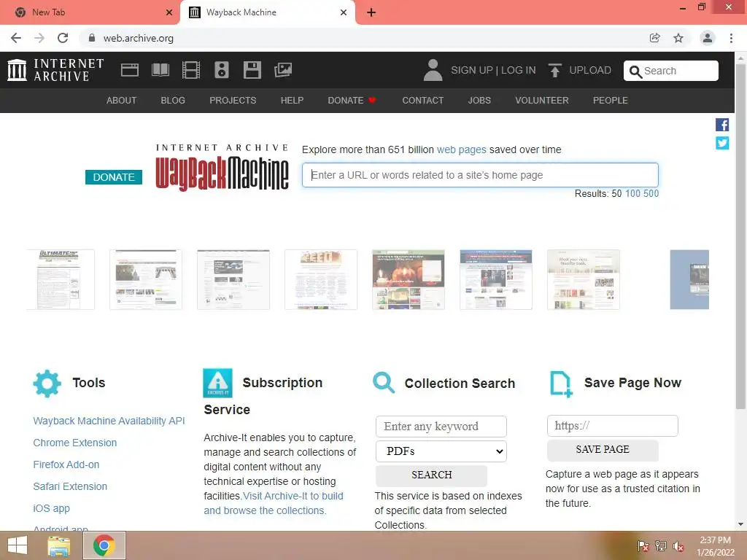The width and height of the screenshot is (747, 560).
Task: Click the teal DONATE button
Action: [x=114, y=177]
